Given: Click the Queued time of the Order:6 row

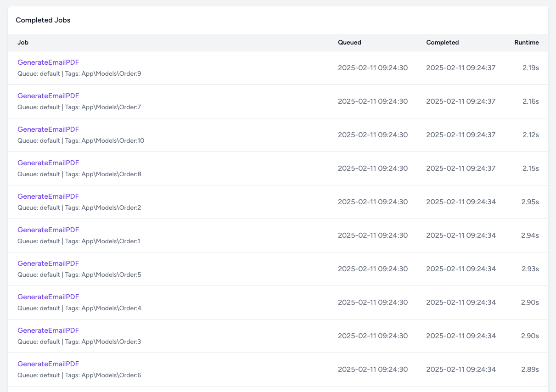Looking at the screenshot, I should 373,370.
